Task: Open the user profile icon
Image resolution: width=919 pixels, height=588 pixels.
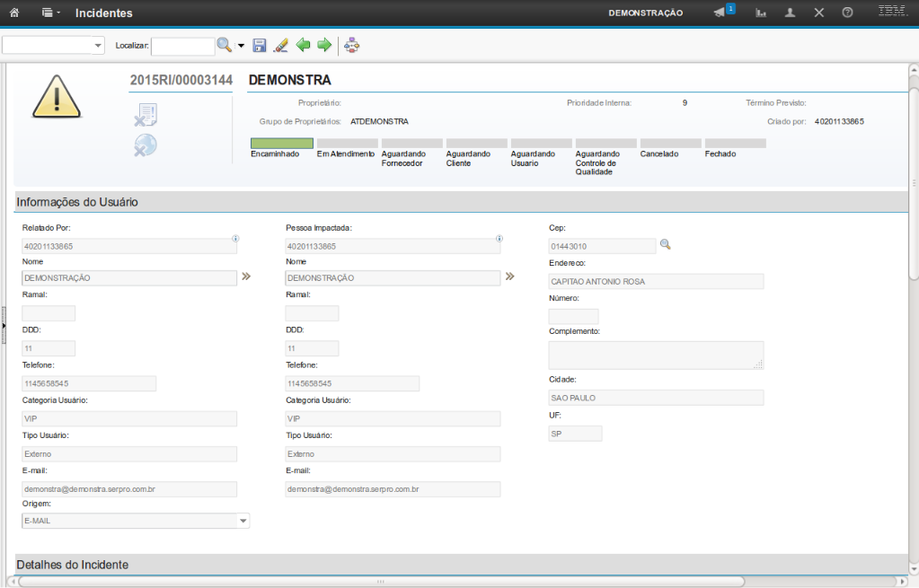Action: pos(790,13)
